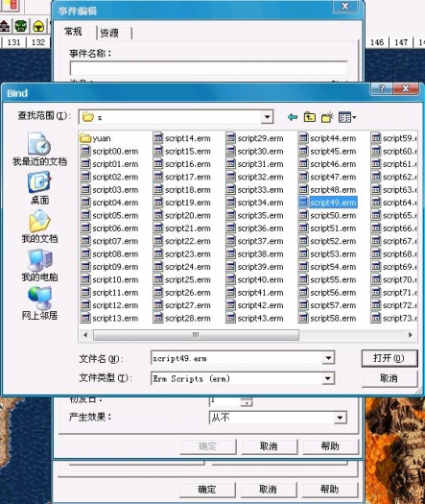
Task: Go up one folder level icon
Action: (309, 117)
